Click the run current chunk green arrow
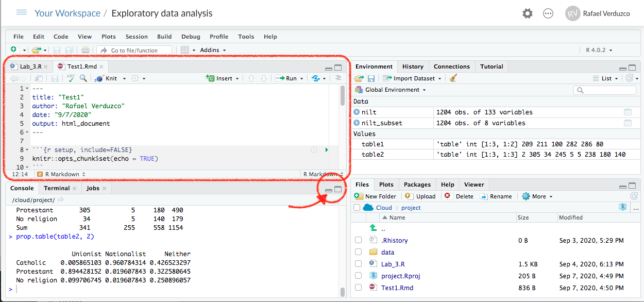 pyautogui.click(x=326, y=149)
